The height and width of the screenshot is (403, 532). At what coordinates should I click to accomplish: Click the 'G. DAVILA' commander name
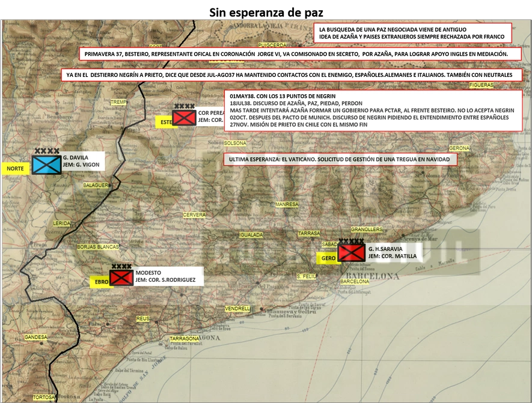pos(75,157)
